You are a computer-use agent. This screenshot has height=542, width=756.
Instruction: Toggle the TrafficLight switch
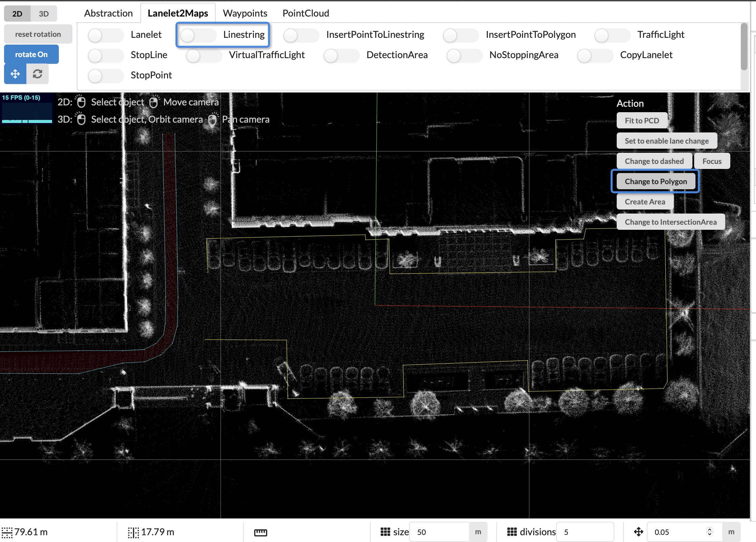click(x=612, y=35)
